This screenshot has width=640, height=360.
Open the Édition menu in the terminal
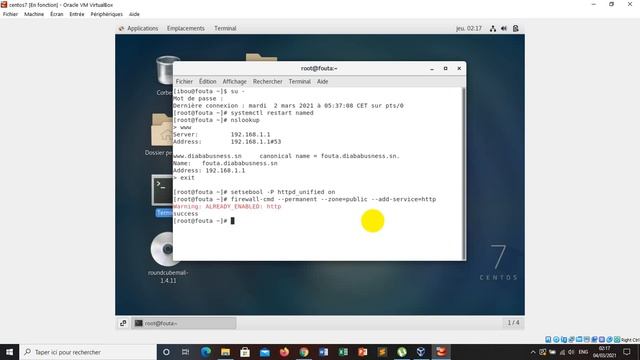click(208, 82)
